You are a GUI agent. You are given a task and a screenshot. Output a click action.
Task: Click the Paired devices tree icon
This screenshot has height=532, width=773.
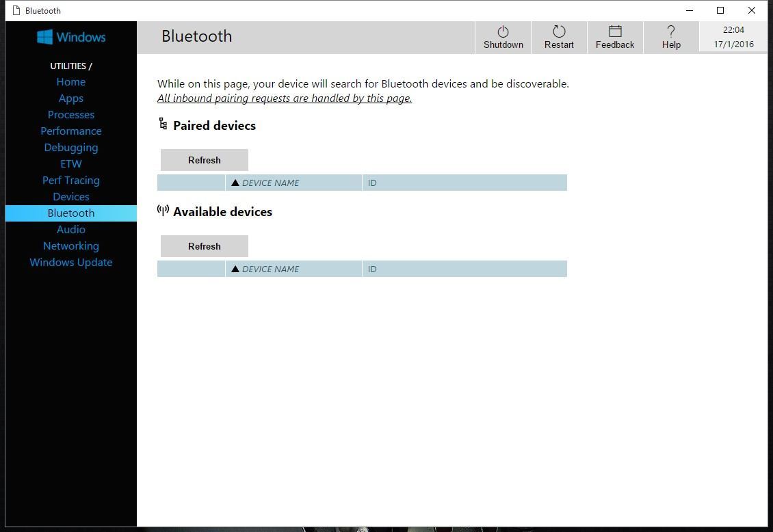[163, 124]
